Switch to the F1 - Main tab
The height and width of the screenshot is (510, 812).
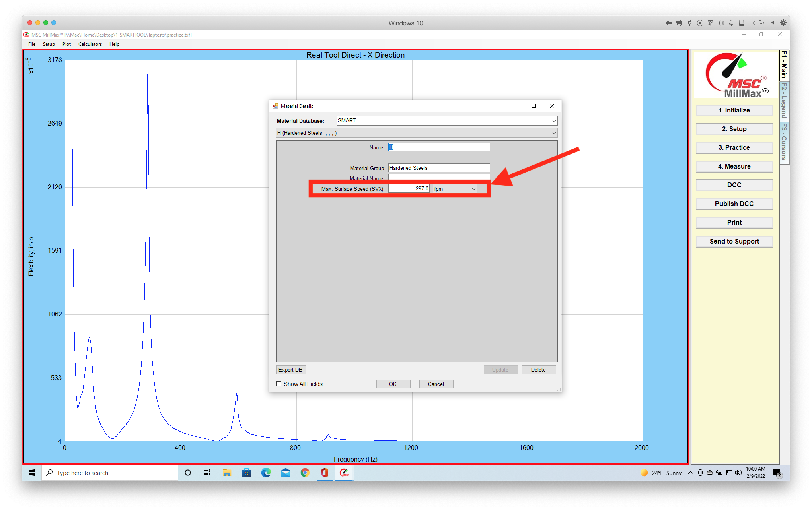coord(784,65)
